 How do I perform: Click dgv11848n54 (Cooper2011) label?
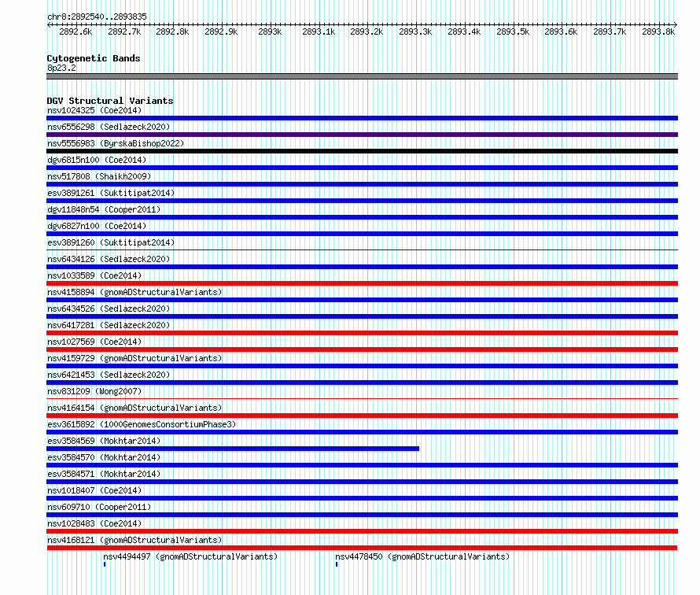(104, 209)
